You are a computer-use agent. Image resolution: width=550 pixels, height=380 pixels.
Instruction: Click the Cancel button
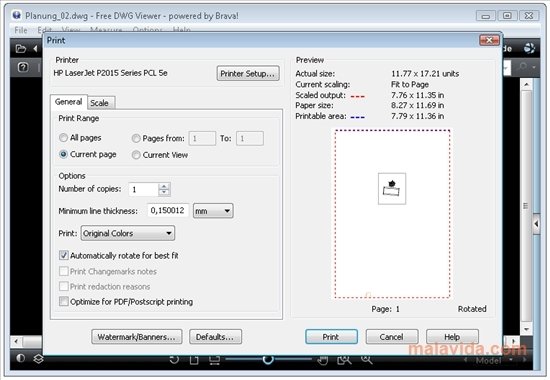392,337
